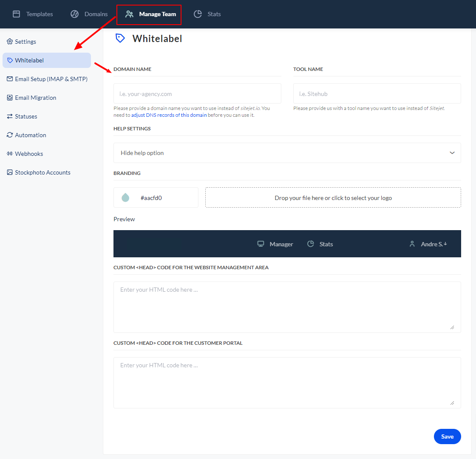Click the logo upload drop area

333,197
